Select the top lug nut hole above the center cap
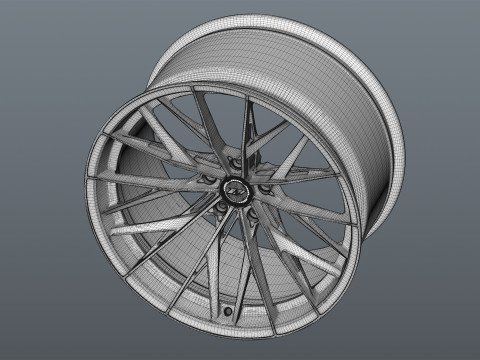The height and width of the screenshot is (360, 480). point(237,163)
